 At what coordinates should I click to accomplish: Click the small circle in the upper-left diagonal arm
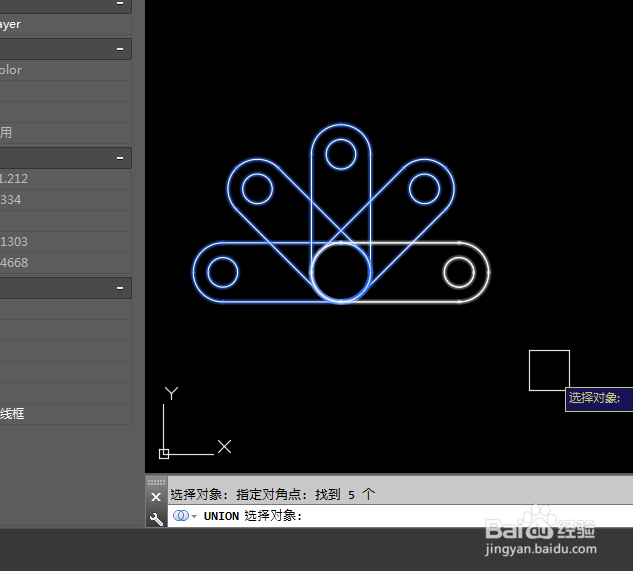click(x=257, y=189)
